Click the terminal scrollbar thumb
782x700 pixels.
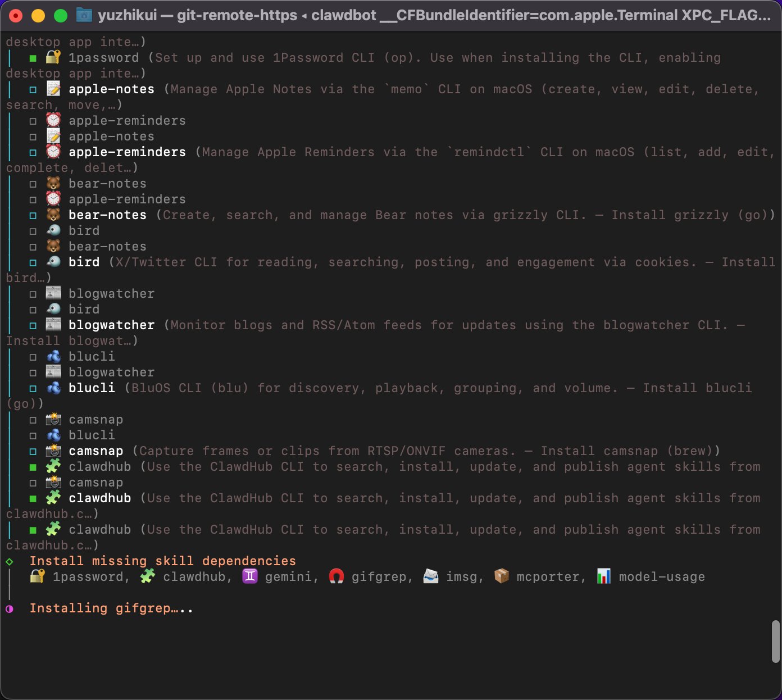[776, 642]
